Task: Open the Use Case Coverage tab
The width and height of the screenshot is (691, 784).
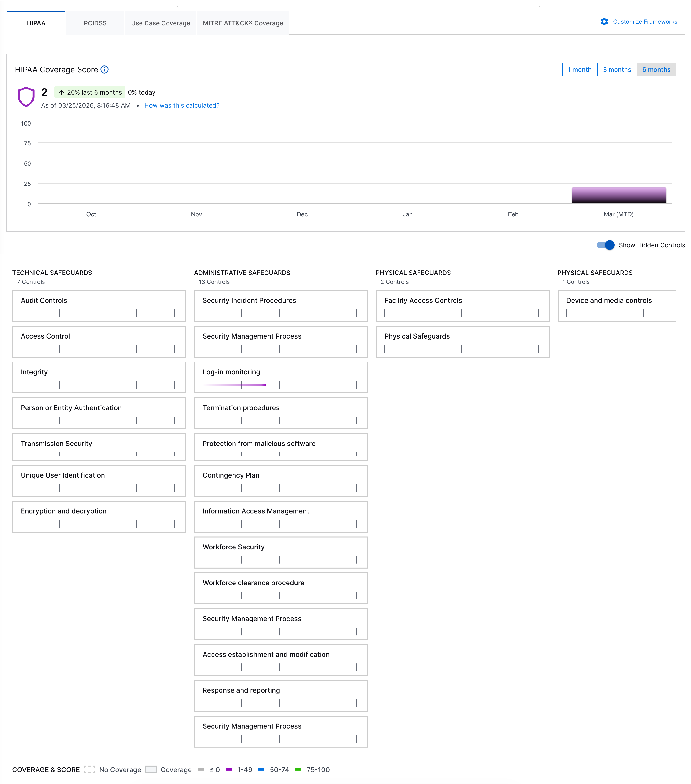Action: (x=160, y=23)
